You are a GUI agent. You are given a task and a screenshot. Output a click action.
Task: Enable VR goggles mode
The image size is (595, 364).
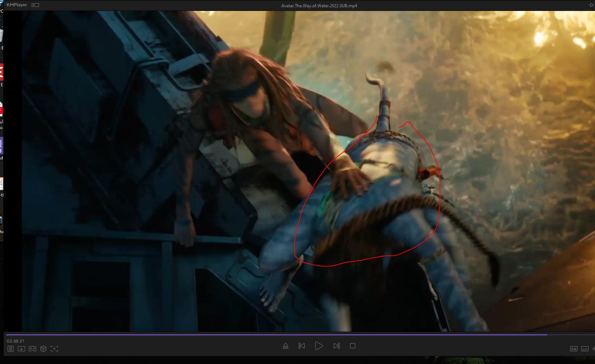(x=32, y=349)
